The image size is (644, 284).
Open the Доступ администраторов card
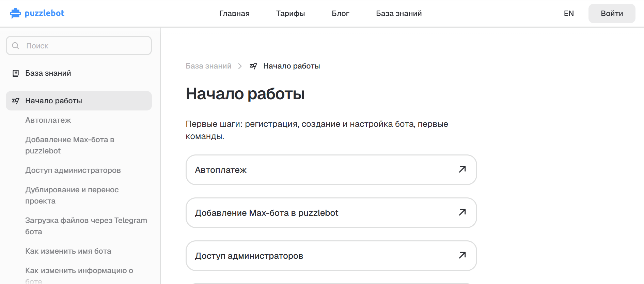pyautogui.click(x=331, y=256)
